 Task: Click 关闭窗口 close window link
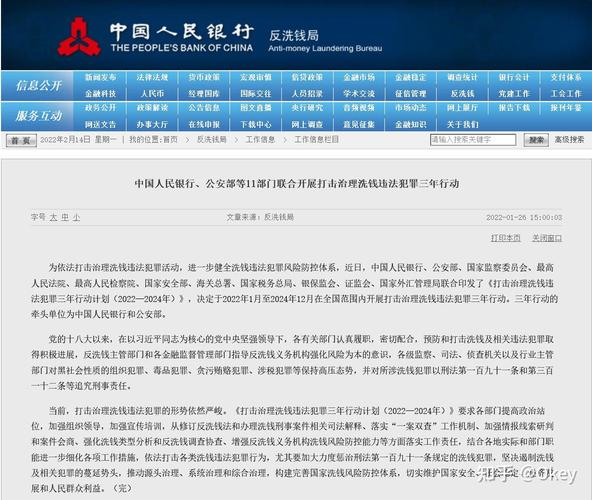tap(547, 238)
